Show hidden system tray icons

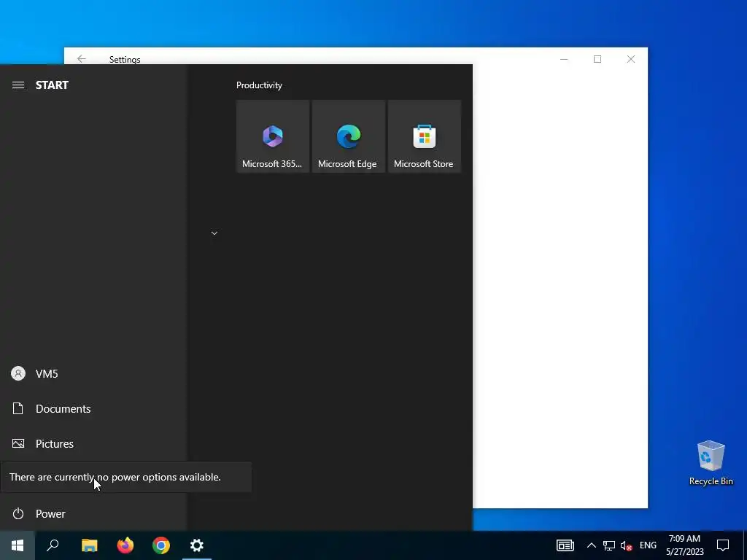pyautogui.click(x=591, y=545)
